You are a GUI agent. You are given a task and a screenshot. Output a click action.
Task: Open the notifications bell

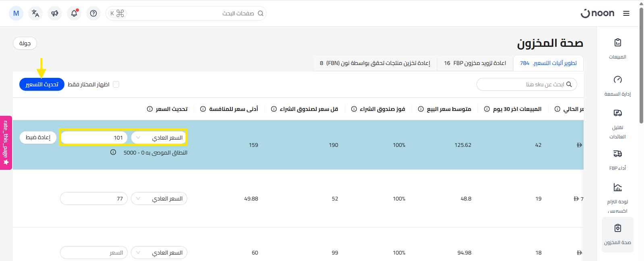pos(74,13)
